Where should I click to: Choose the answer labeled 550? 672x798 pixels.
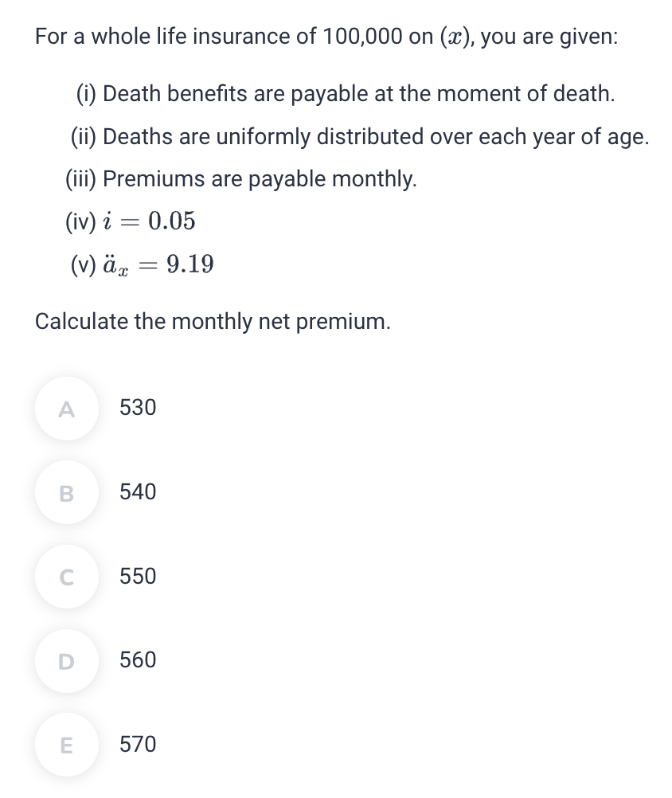coord(136,576)
